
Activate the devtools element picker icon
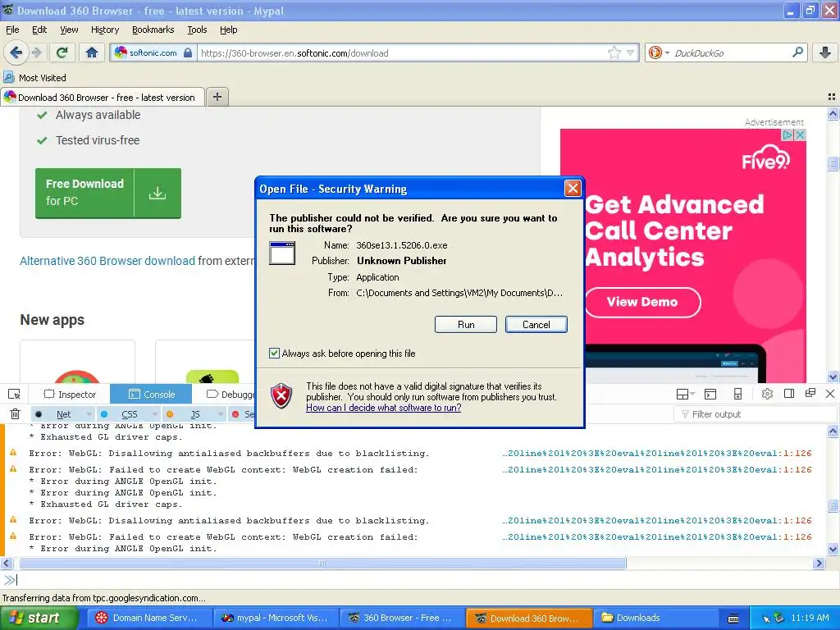(x=15, y=395)
